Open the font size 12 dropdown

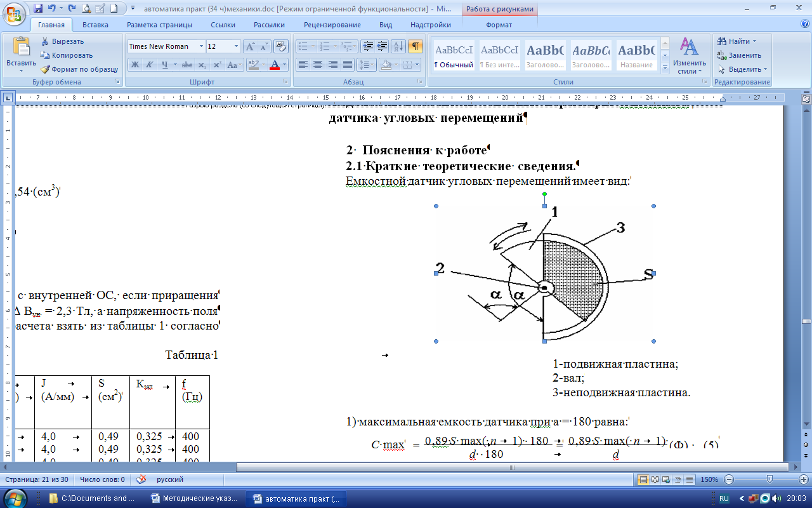(x=237, y=46)
